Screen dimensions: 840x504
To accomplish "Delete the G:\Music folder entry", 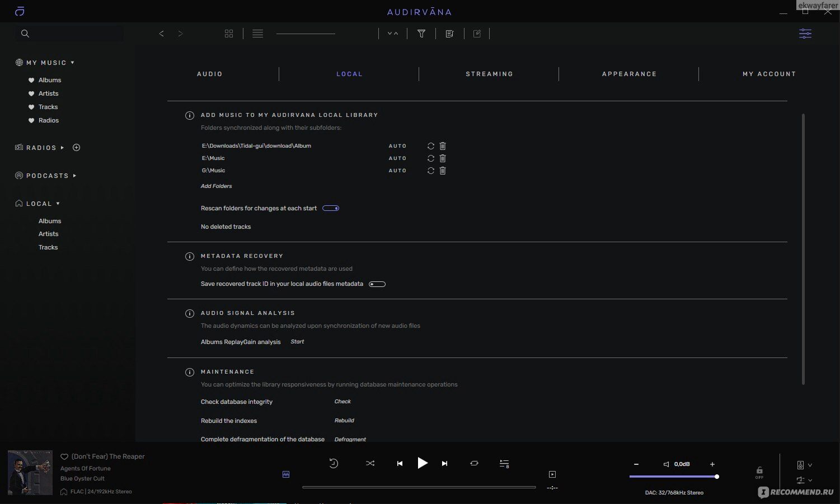I will 443,171.
